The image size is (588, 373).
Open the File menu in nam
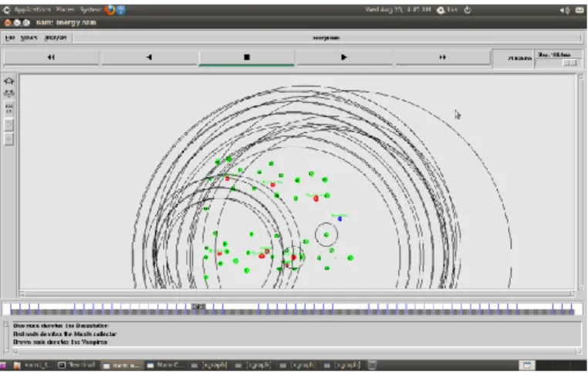pos(10,38)
